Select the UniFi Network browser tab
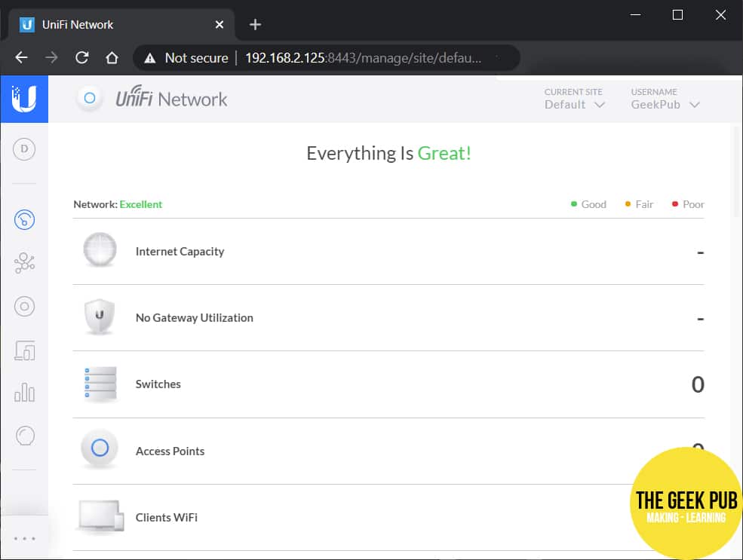The width and height of the screenshot is (743, 560). (x=121, y=25)
